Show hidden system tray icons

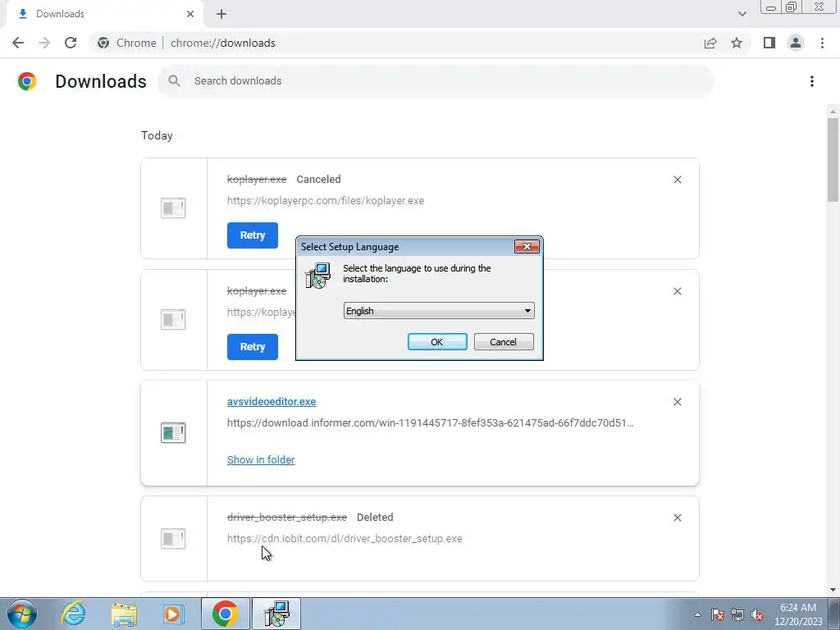point(697,615)
